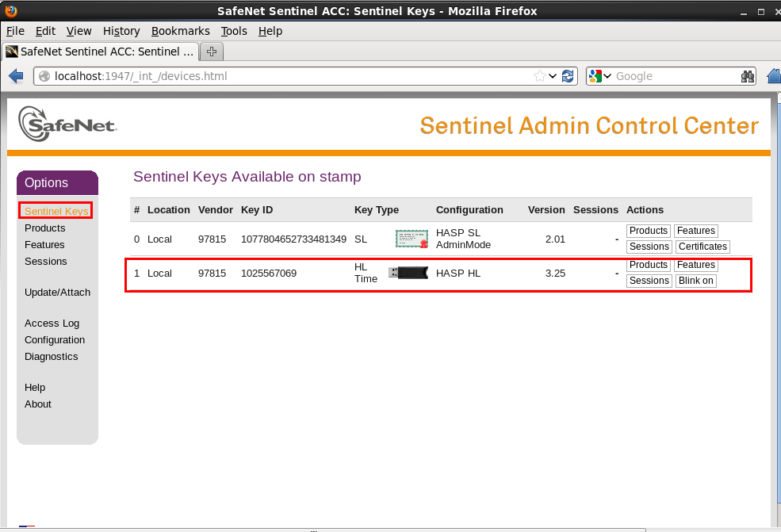
Task: Select the SafeNet Sentinel ACC browser tab
Action: point(101,52)
